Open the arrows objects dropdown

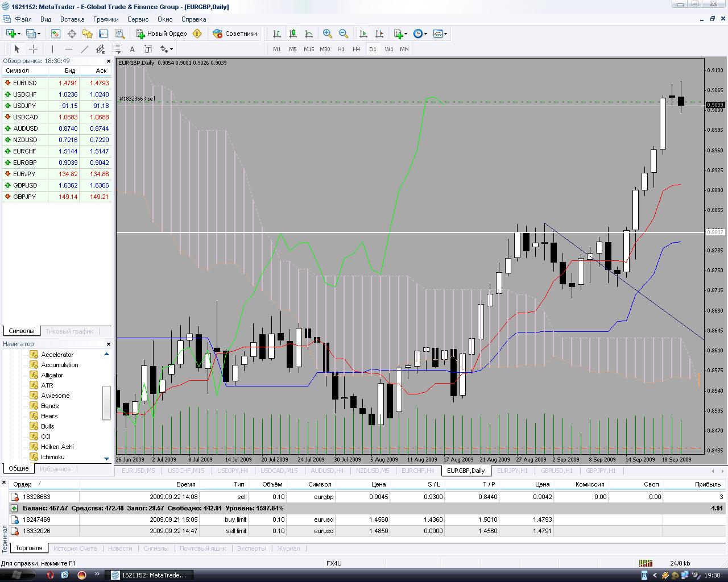point(166,49)
